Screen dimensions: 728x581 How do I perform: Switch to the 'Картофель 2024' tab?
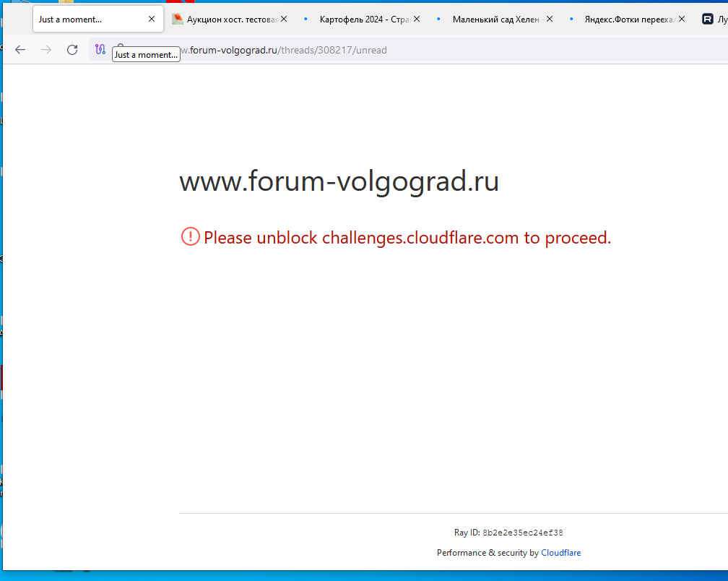coord(362,19)
